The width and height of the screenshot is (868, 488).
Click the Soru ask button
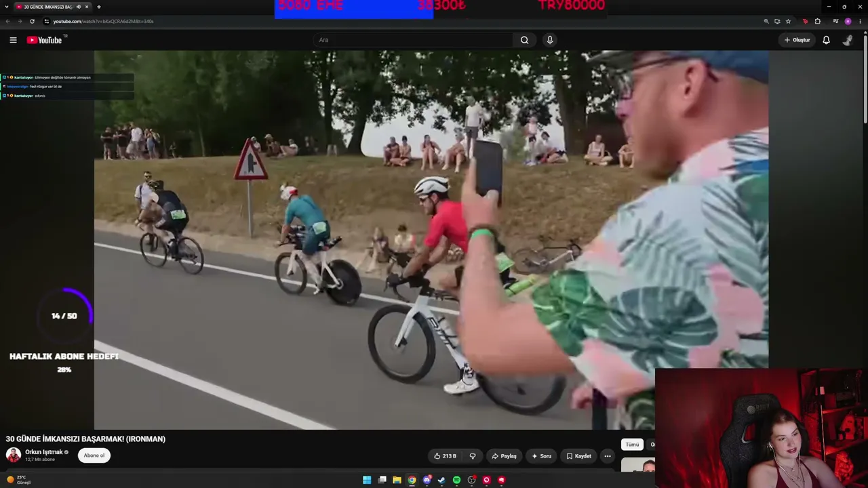tap(541, 456)
